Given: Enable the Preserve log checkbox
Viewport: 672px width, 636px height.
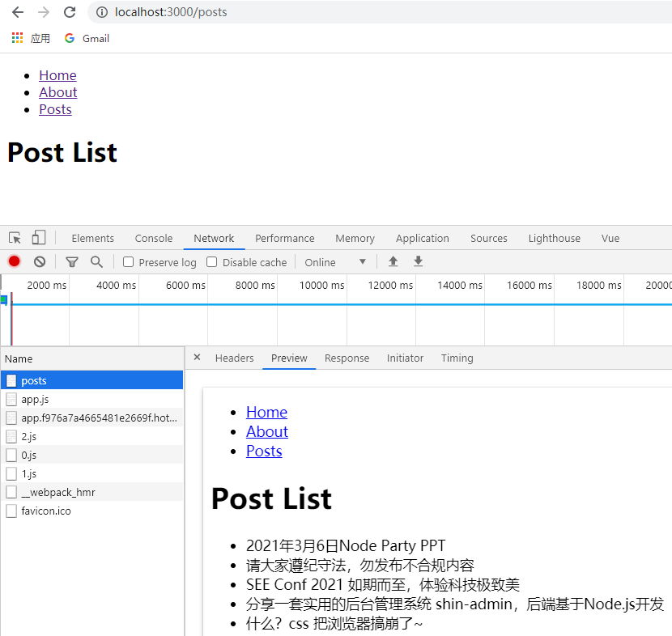Looking at the screenshot, I should (128, 261).
